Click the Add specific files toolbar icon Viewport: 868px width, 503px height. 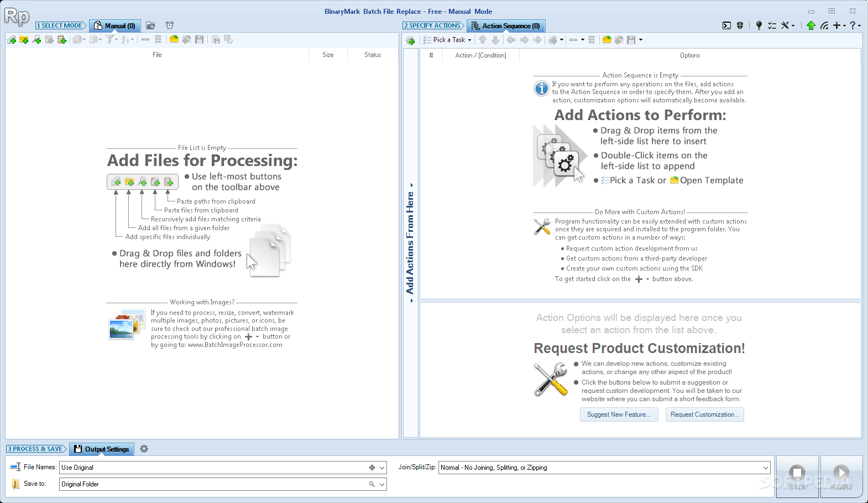(x=12, y=40)
